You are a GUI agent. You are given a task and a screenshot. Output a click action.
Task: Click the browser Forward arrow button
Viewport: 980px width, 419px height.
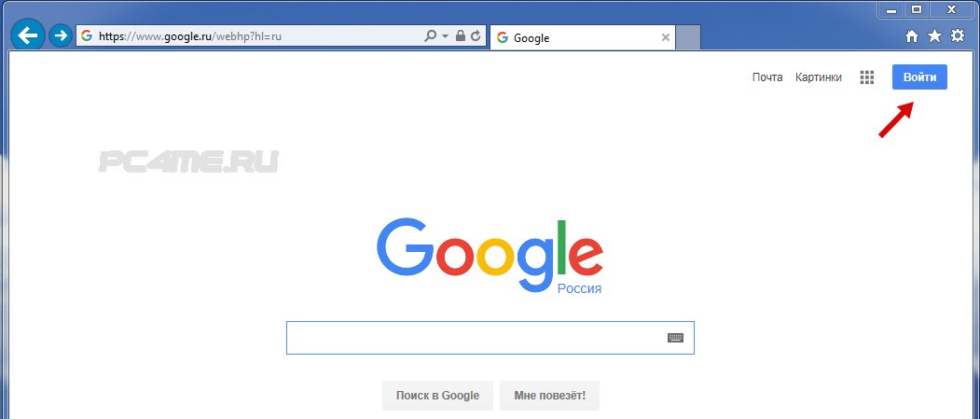(x=61, y=36)
